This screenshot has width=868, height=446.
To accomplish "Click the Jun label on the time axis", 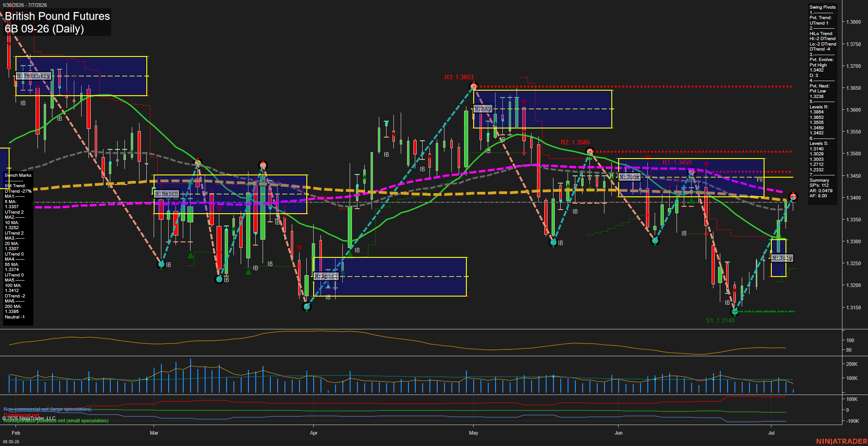I will coord(619,433).
